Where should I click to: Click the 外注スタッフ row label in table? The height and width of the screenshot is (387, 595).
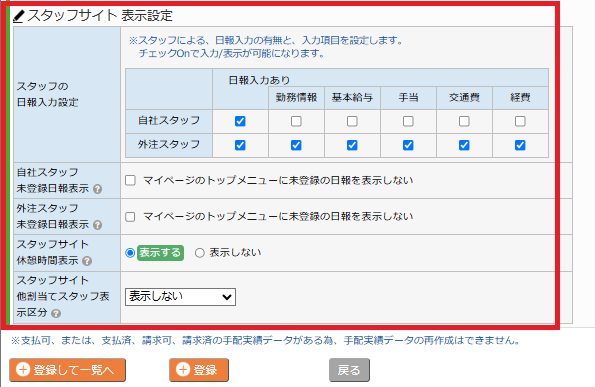[x=169, y=145]
